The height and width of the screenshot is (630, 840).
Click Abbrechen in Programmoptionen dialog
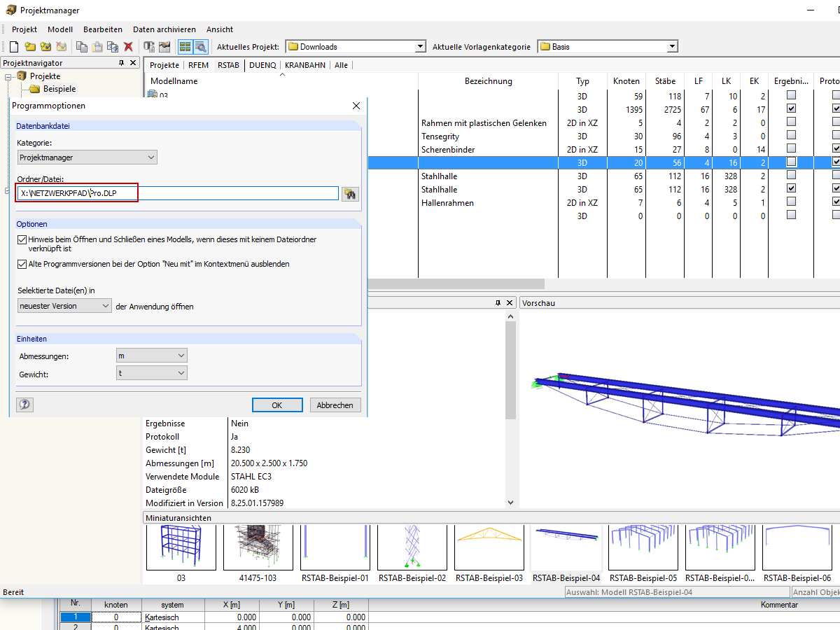coord(335,405)
